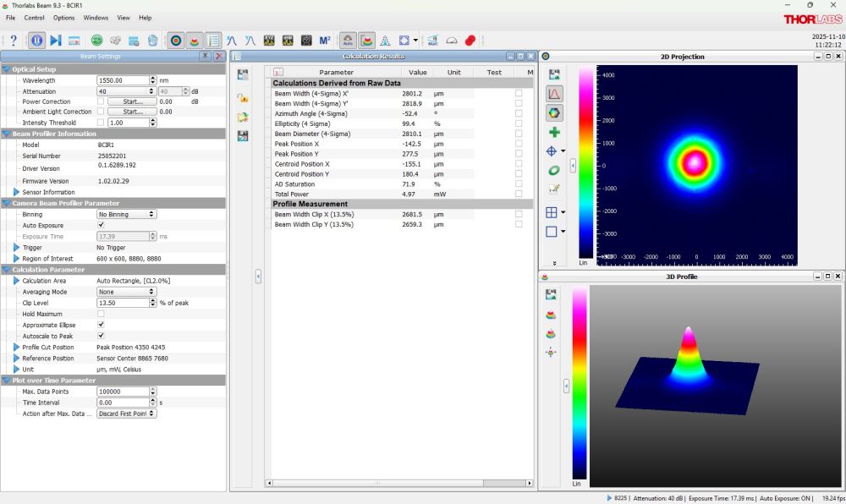Select the pause/stop acquisition icon in toolbar

tap(37, 40)
